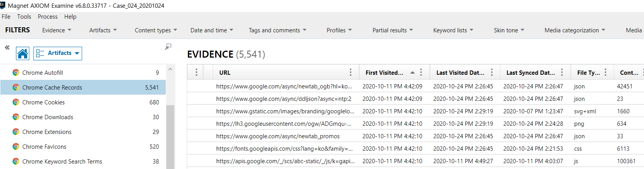Click Chrome icon beside Chrome Cookies

tap(16, 102)
